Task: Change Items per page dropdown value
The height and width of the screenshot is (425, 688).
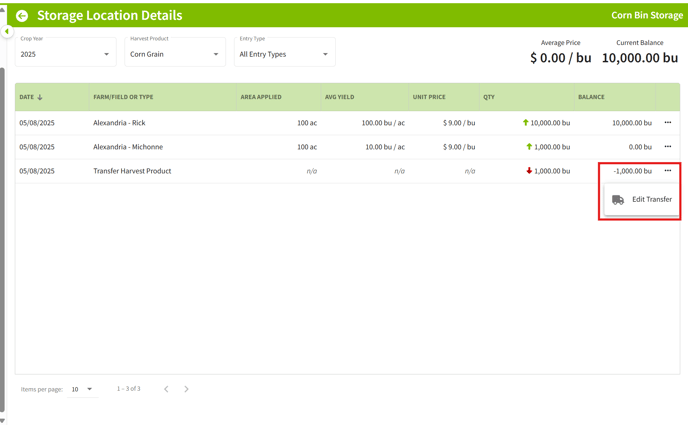Action: click(82, 389)
